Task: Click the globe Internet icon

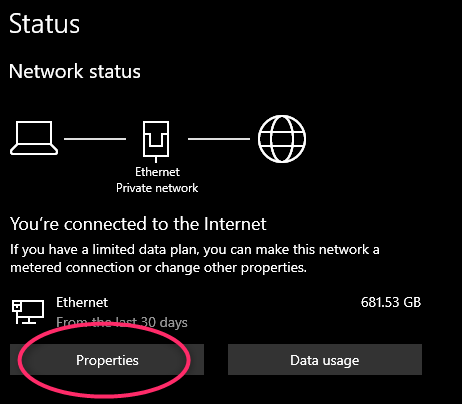Action: pos(282,139)
